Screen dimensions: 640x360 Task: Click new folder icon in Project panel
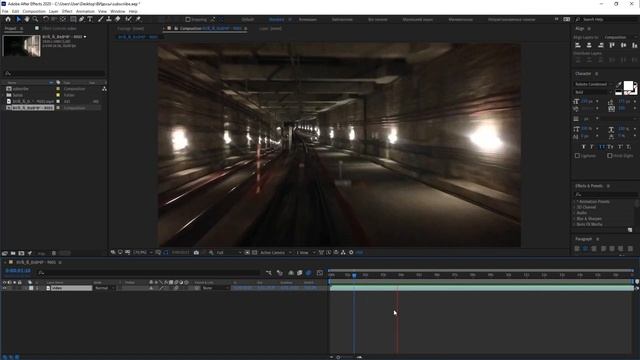tap(13, 253)
